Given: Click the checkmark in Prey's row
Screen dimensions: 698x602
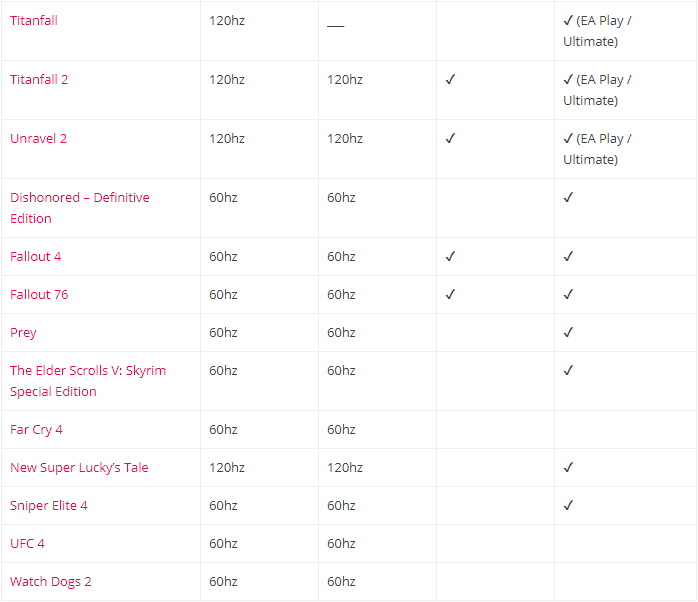Looking at the screenshot, I should 568,333.
